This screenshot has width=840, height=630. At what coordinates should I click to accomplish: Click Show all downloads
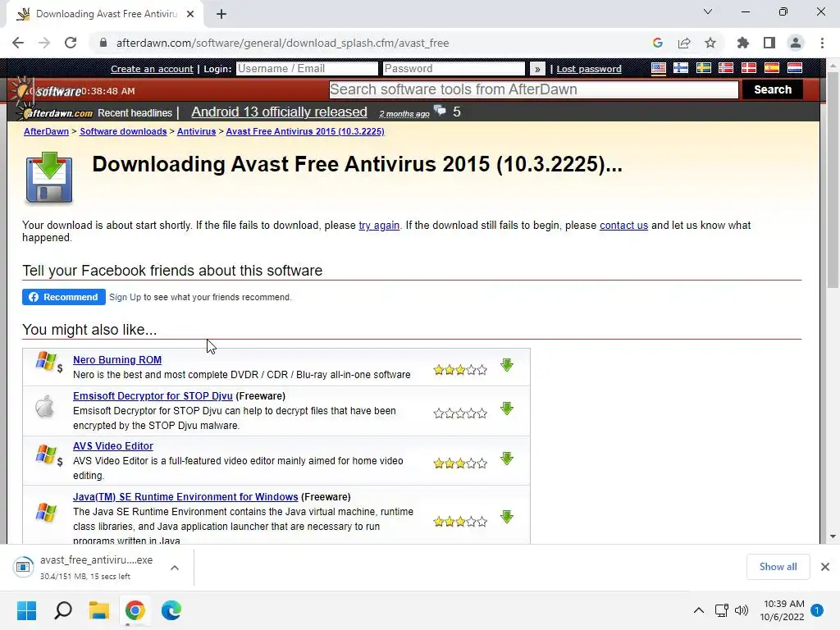pyautogui.click(x=778, y=567)
